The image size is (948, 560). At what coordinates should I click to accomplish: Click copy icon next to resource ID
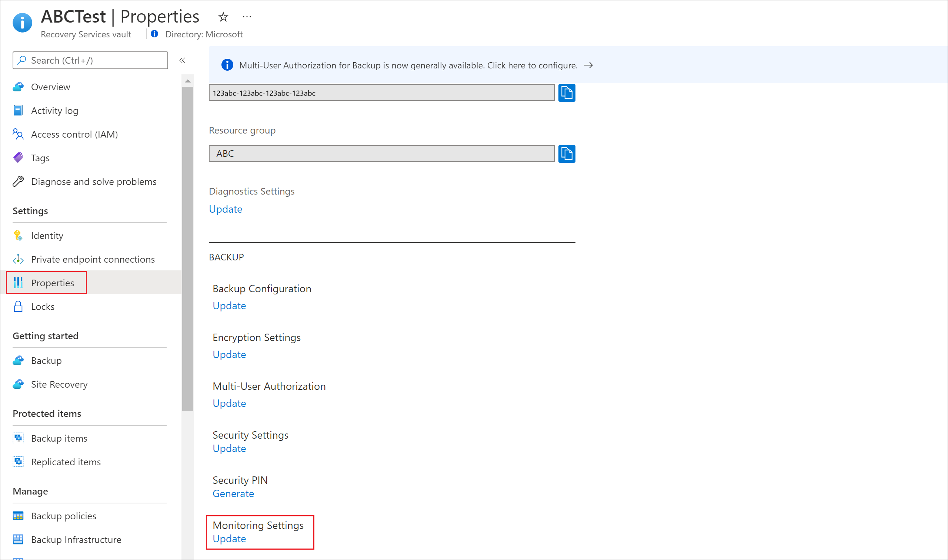point(567,93)
